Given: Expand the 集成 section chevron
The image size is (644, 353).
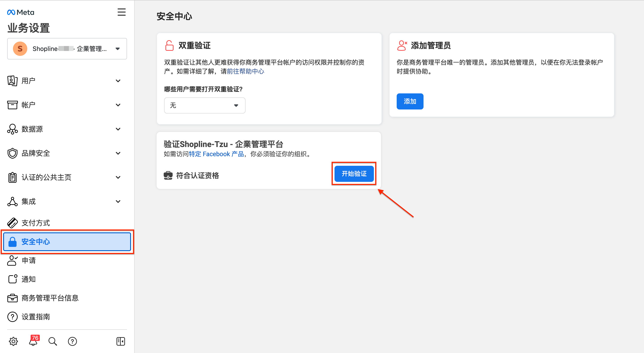Looking at the screenshot, I should point(118,201).
